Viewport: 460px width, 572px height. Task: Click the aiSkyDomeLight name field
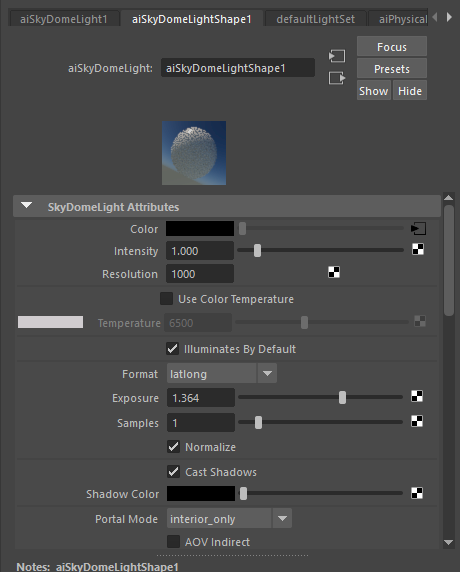pyautogui.click(x=238, y=68)
